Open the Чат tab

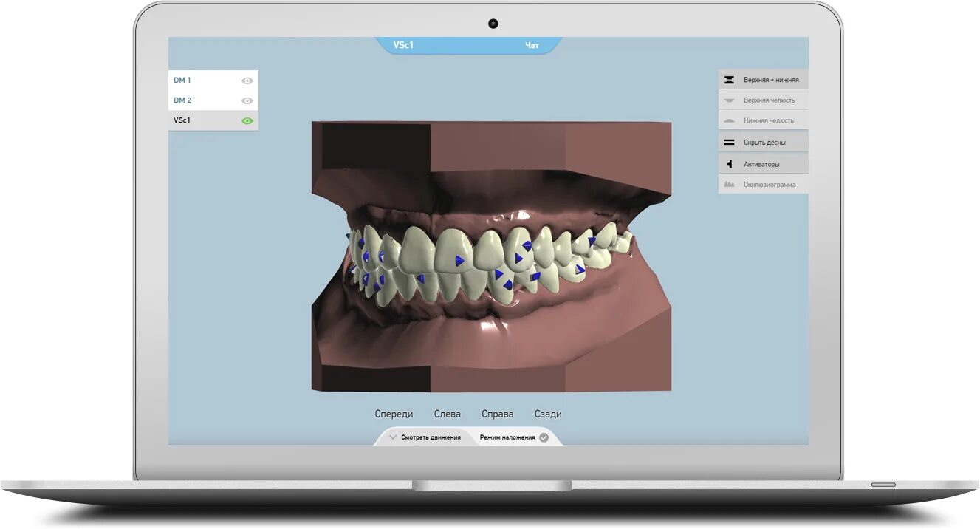(532, 46)
